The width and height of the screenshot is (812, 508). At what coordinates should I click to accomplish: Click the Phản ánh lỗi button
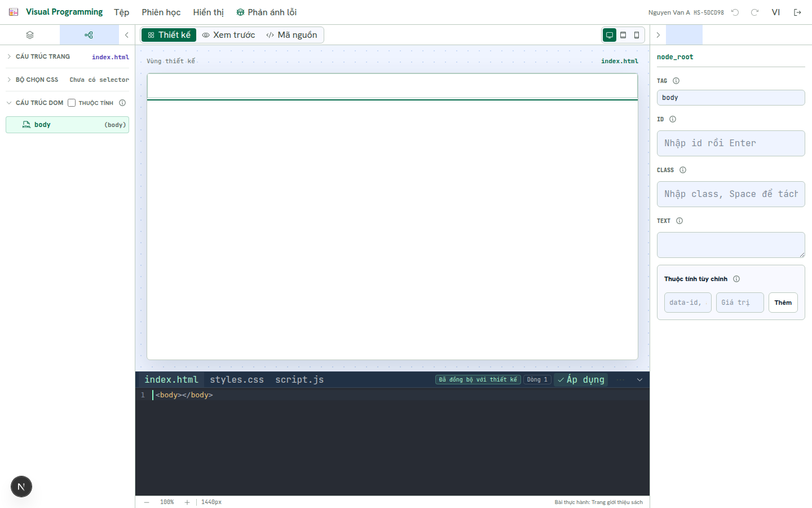(x=266, y=12)
